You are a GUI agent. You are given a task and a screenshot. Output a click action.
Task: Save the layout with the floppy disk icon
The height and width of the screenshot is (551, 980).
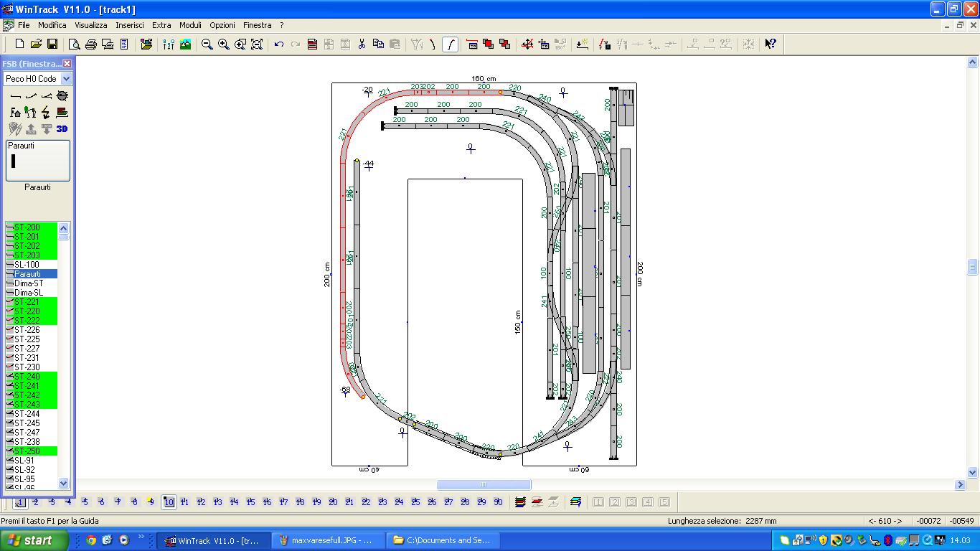tap(52, 44)
